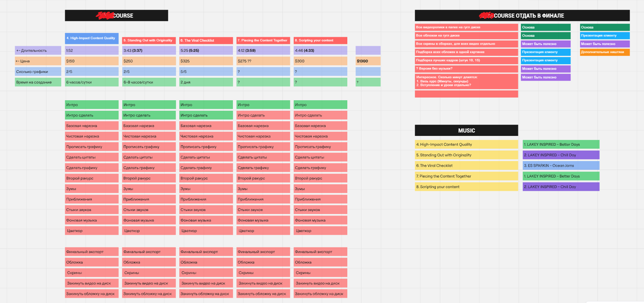Click the ? Версии без музыки? card

(x=466, y=69)
